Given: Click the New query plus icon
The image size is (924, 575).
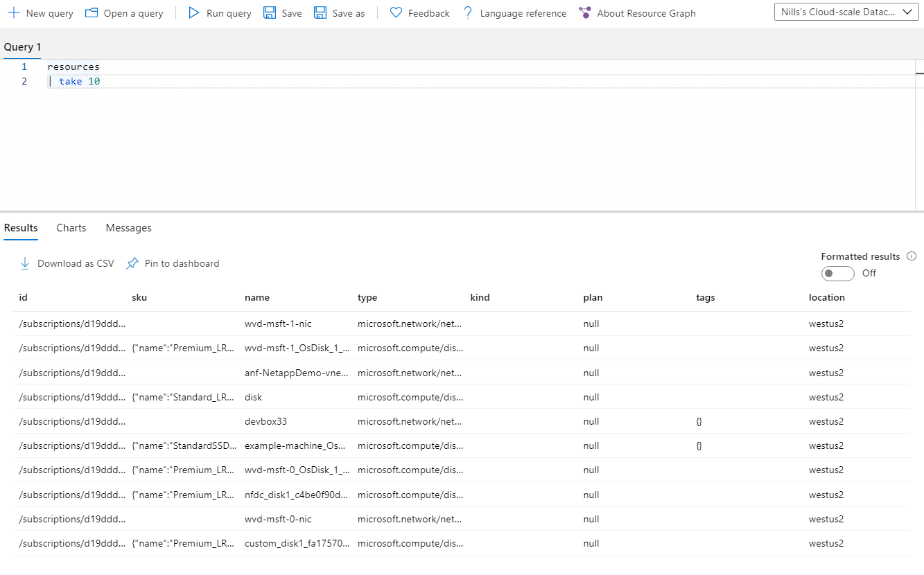Looking at the screenshot, I should coord(12,13).
